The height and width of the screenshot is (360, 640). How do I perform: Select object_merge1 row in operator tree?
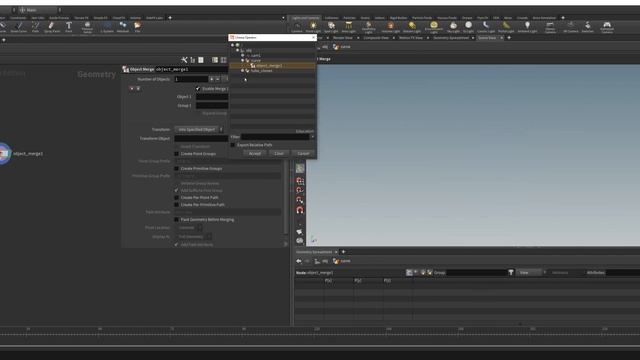[272, 65]
